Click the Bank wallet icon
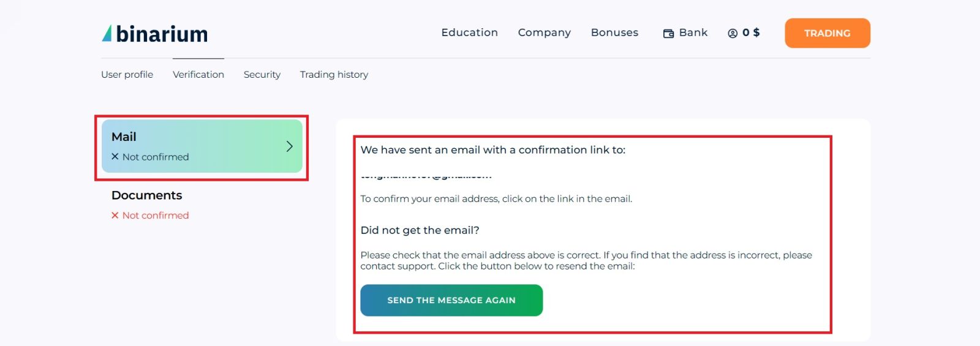Viewport: 980px width, 346px height. coord(668,34)
